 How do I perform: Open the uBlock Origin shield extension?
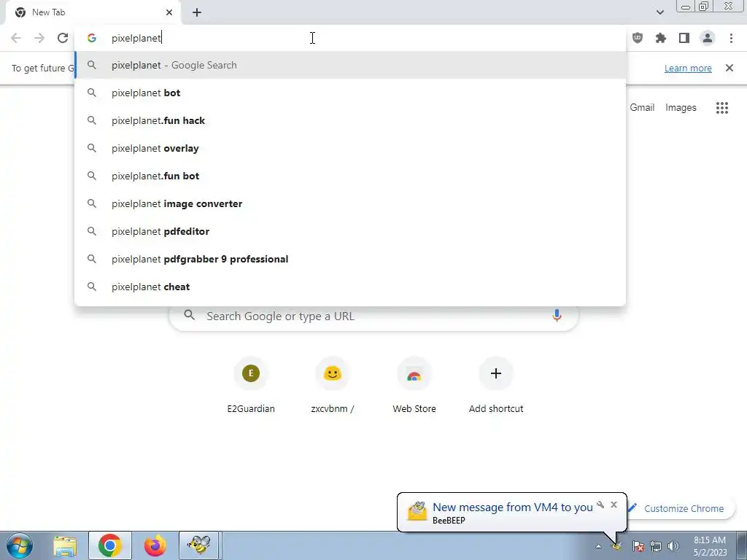coord(638,38)
